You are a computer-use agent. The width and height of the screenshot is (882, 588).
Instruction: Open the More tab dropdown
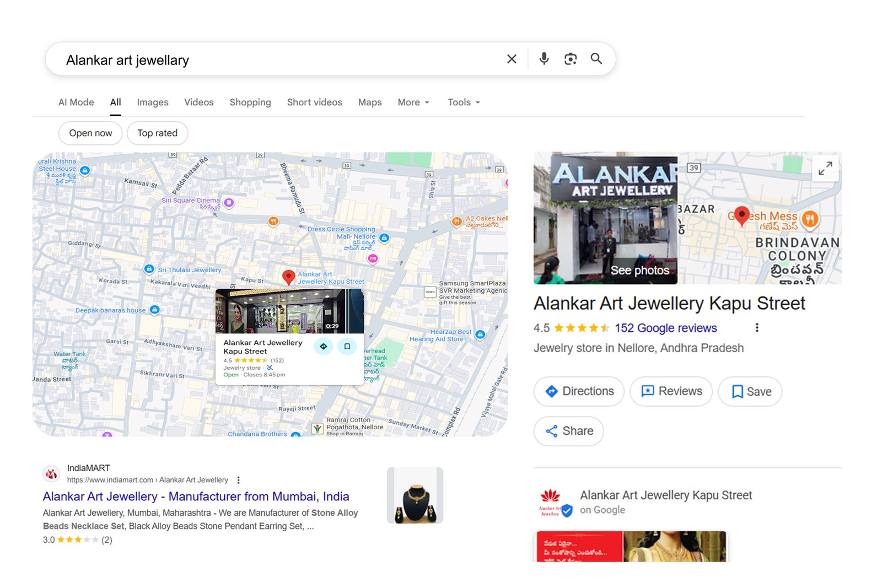click(413, 102)
